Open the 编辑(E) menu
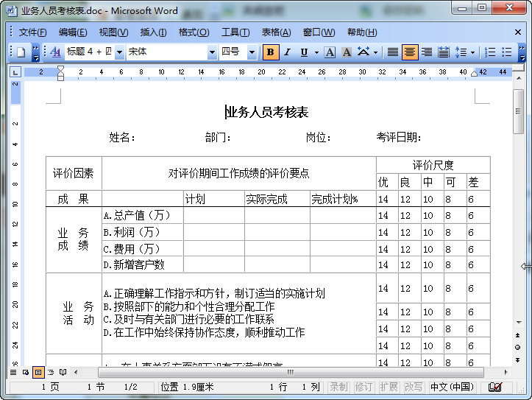 coord(73,32)
